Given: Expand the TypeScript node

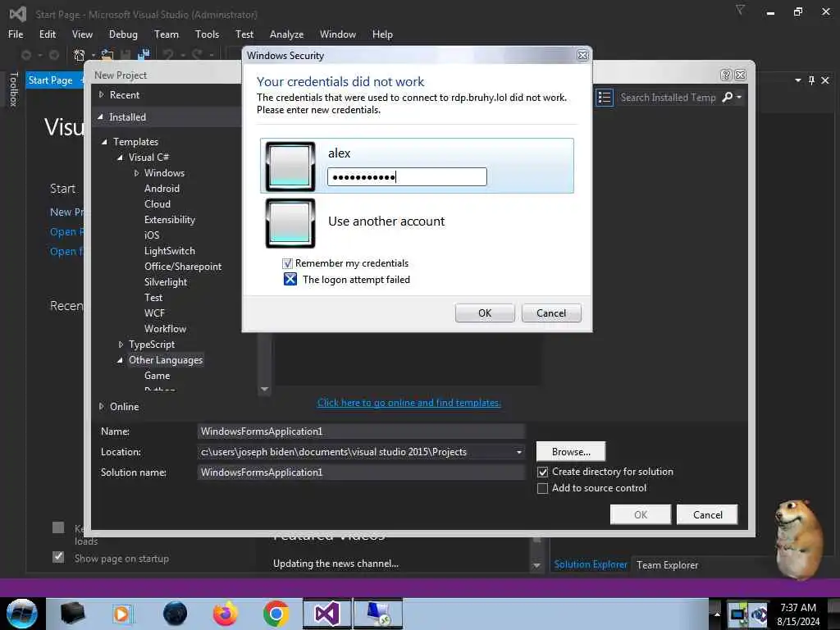Looking at the screenshot, I should point(121,345).
